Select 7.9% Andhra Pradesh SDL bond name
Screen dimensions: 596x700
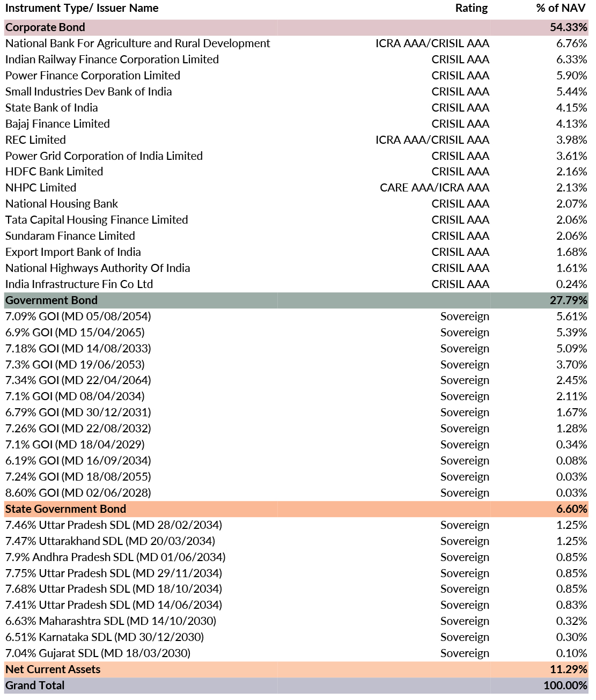point(115,557)
